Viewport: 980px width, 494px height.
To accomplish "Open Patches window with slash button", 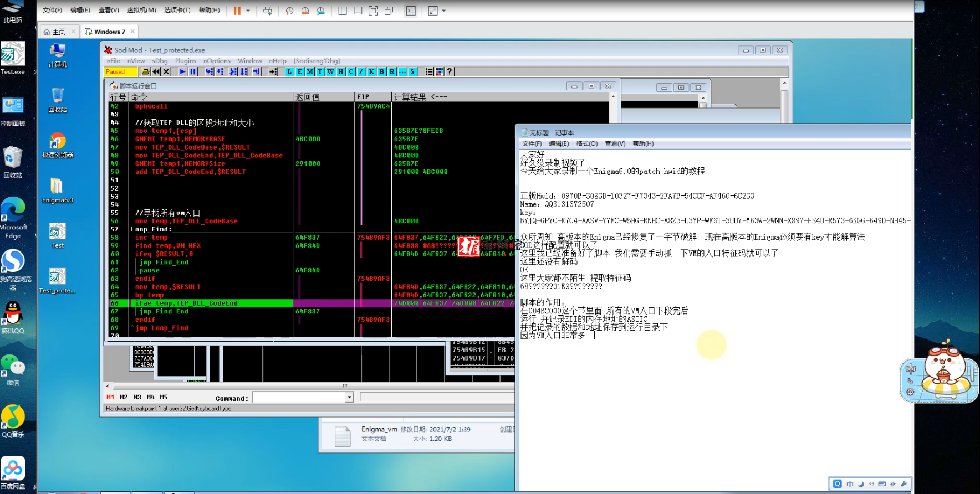I will 361,71.
